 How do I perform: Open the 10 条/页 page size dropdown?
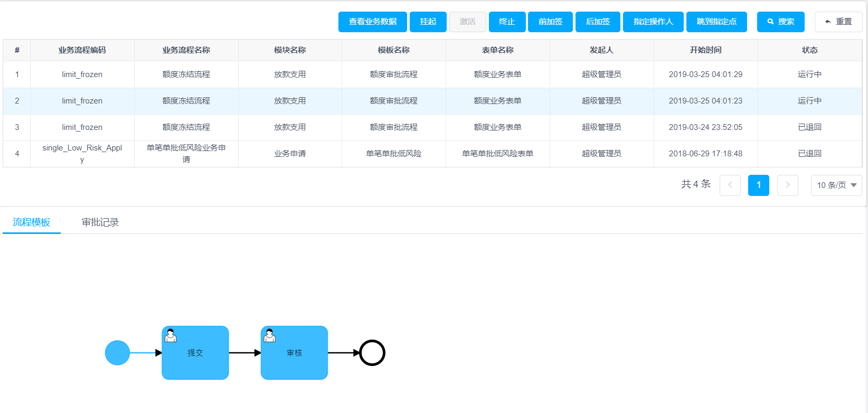[836, 185]
